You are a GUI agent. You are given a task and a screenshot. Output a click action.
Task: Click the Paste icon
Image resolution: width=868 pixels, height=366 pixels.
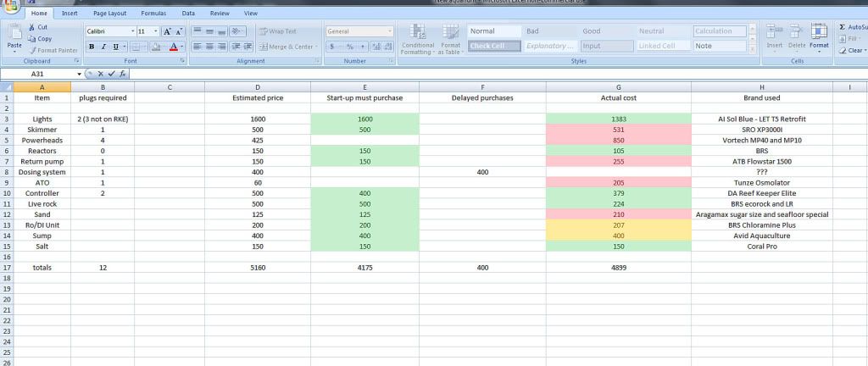(14, 33)
